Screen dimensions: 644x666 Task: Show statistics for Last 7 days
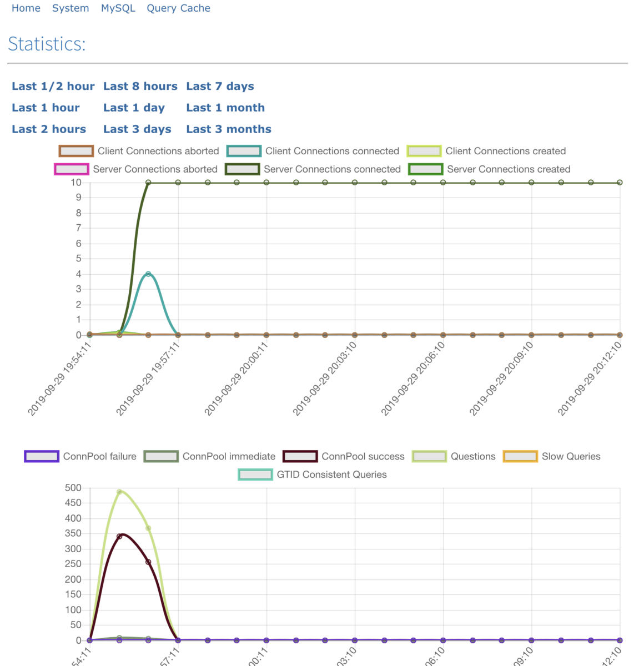click(220, 86)
